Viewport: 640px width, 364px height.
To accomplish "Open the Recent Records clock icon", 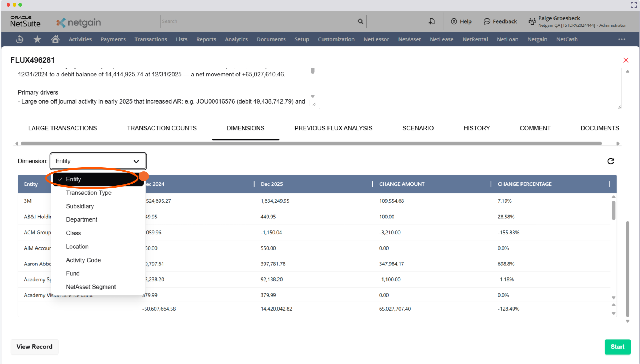I will click(20, 39).
